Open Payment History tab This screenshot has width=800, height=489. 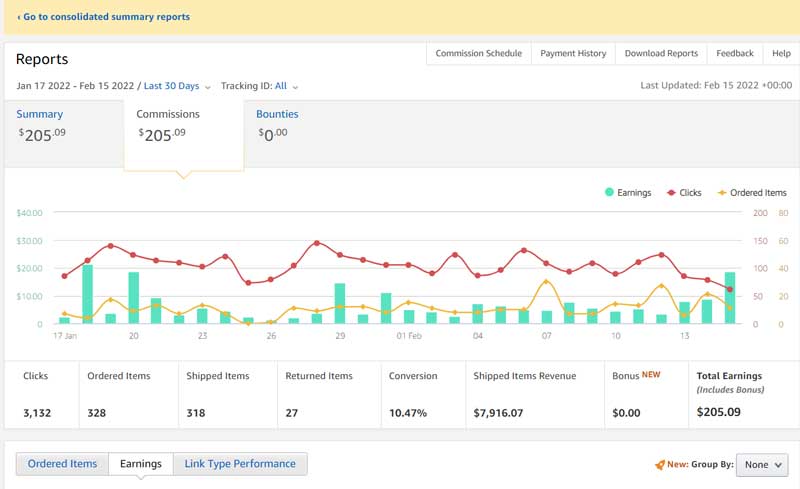(573, 53)
